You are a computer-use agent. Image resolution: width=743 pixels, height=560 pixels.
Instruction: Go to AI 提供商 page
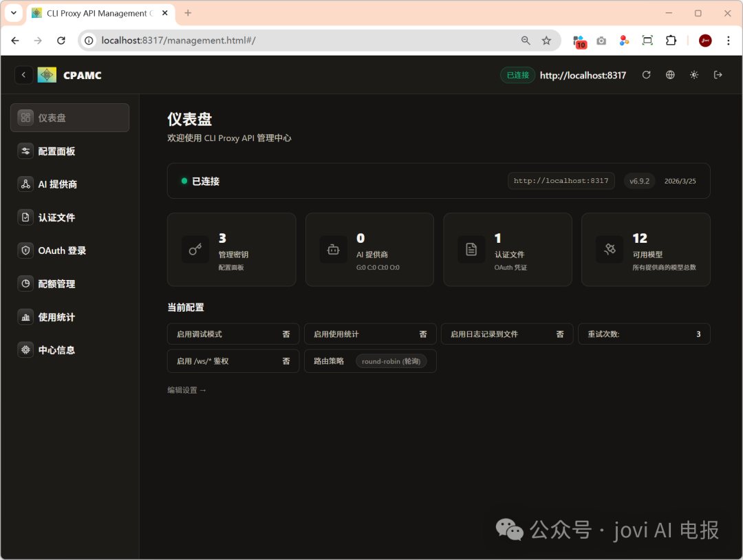pos(69,184)
